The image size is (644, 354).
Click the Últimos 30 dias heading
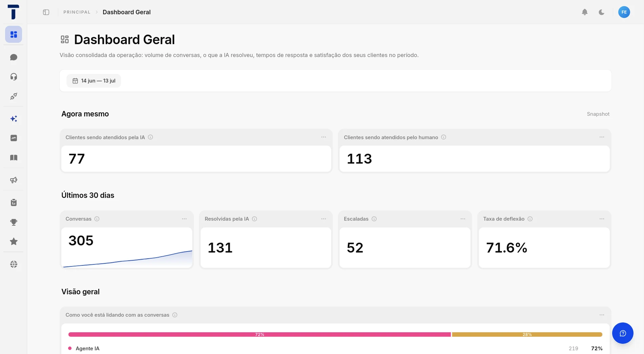point(88,195)
